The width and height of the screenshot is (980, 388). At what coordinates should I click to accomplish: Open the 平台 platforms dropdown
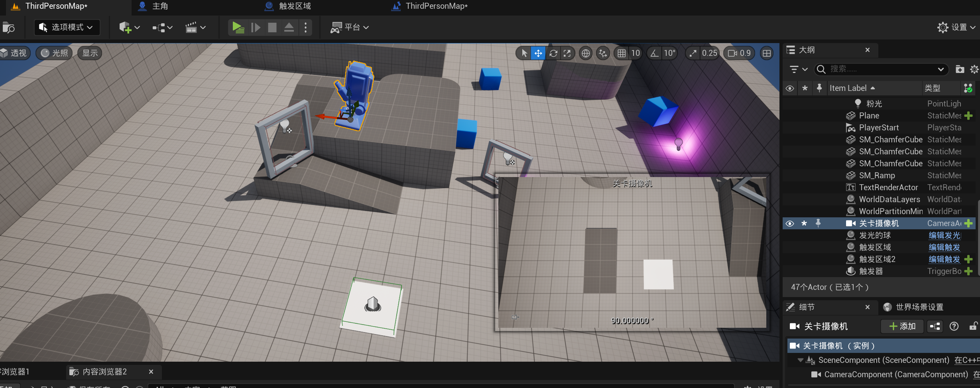click(350, 28)
